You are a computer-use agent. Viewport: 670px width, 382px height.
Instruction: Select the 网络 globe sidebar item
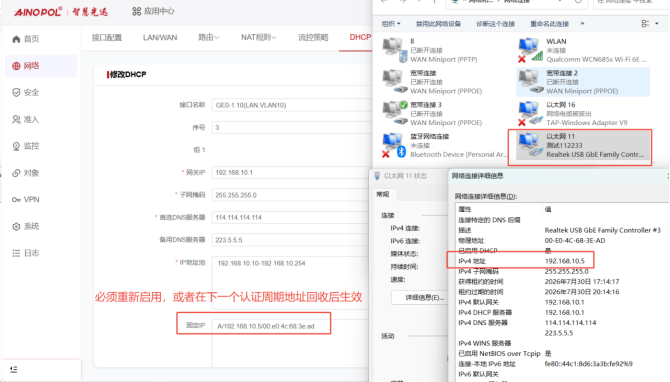(x=41, y=66)
